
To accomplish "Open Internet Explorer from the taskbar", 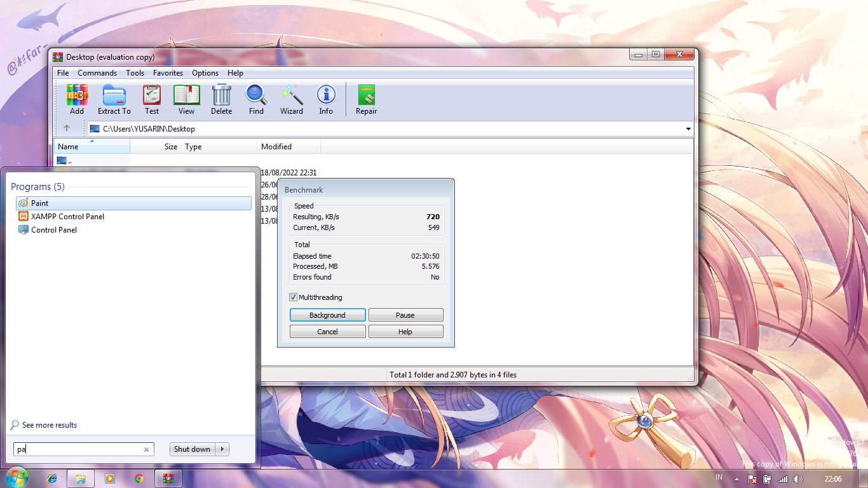I will 52,478.
